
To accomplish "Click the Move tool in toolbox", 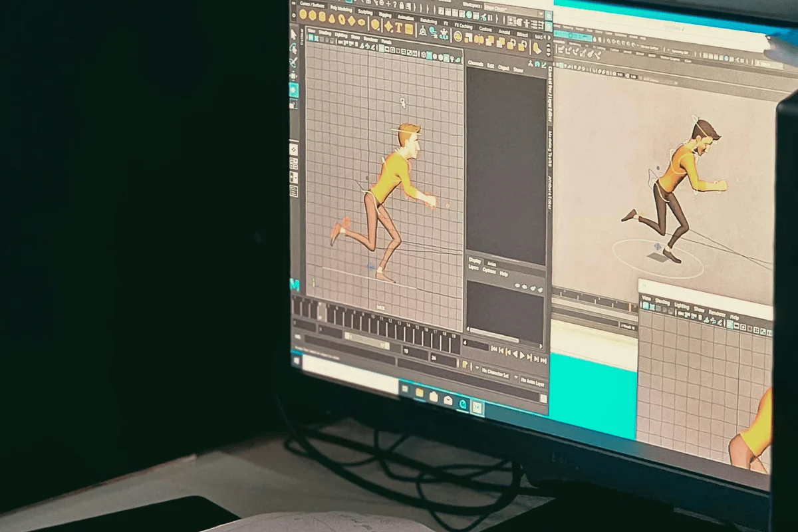I will click(x=293, y=76).
